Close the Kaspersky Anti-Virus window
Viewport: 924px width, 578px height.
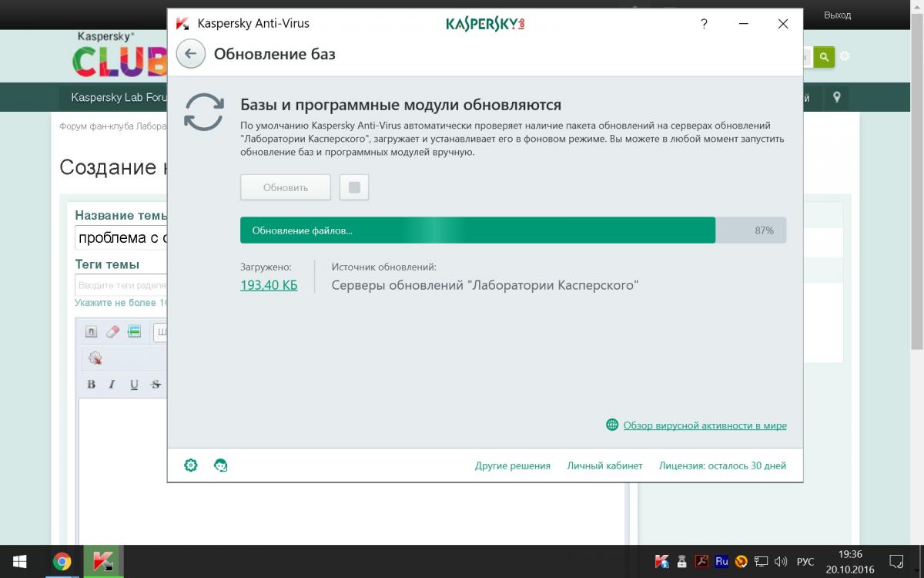pos(783,24)
